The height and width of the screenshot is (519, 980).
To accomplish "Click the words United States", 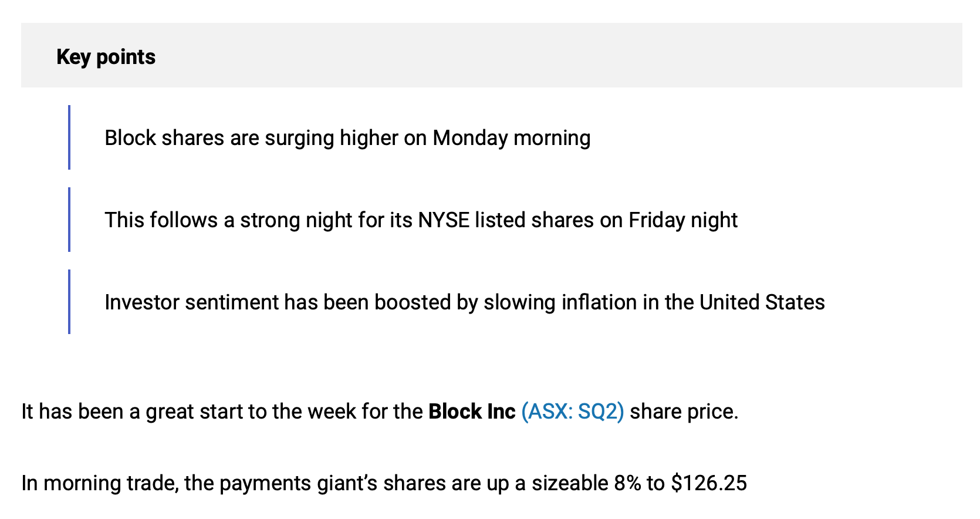I will pos(762,302).
